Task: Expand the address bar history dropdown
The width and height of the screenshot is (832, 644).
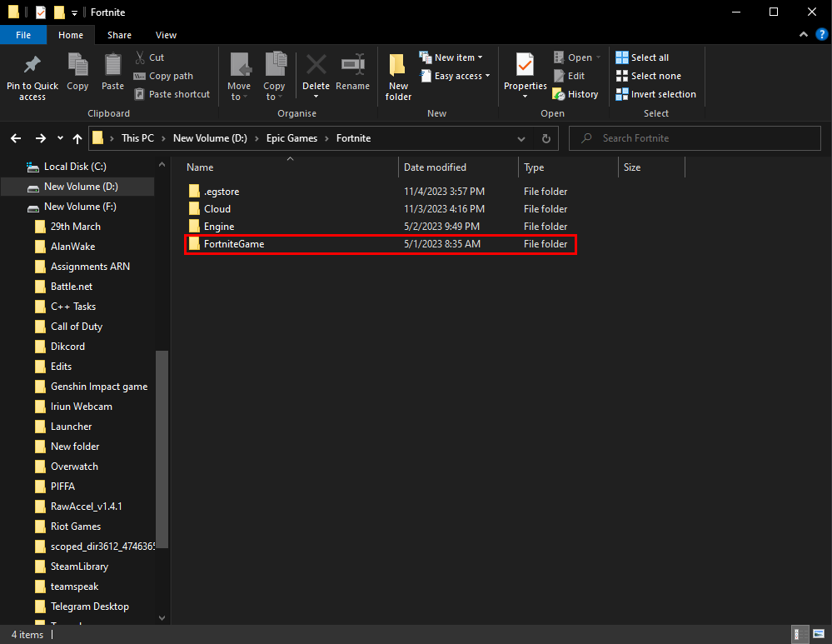Action: tap(521, 138)
